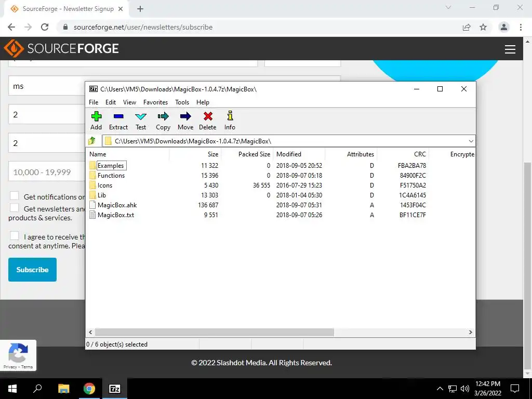The image size is (532, 399).
Task: Click the Attributes column header
Action: tap(351, 154)
